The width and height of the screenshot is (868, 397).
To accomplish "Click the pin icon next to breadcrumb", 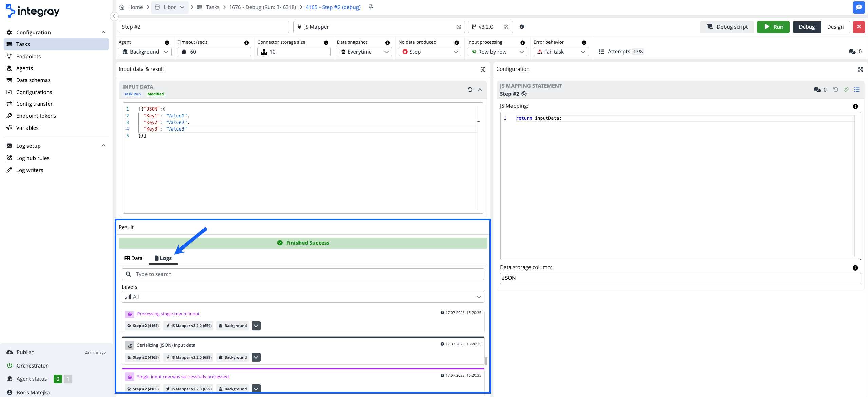I will (371, 7).
